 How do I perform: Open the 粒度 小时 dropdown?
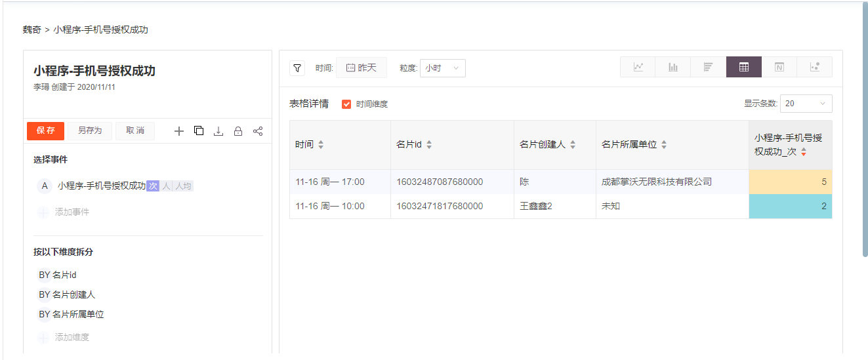tap(443, 68)
